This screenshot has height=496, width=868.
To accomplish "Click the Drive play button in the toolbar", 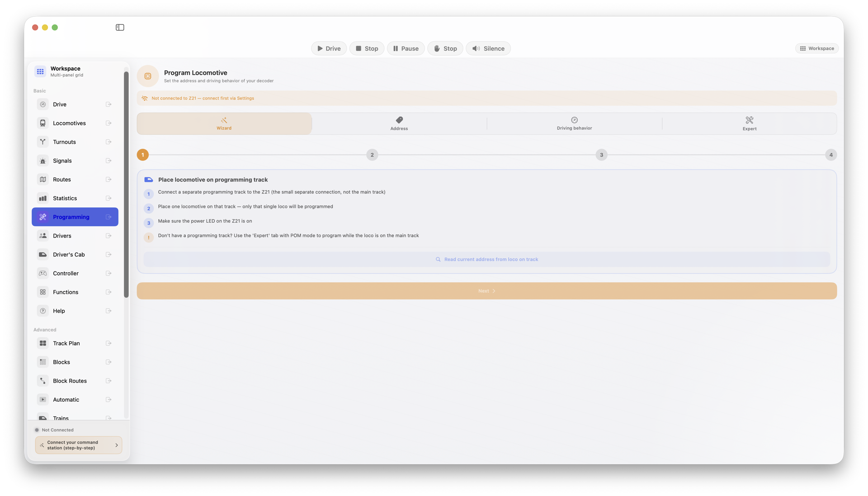I will click(x=329, y=48).
